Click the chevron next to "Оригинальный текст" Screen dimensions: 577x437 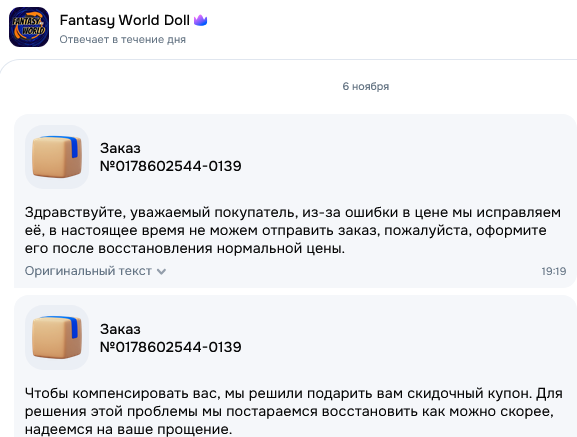(x=161, y=272)
